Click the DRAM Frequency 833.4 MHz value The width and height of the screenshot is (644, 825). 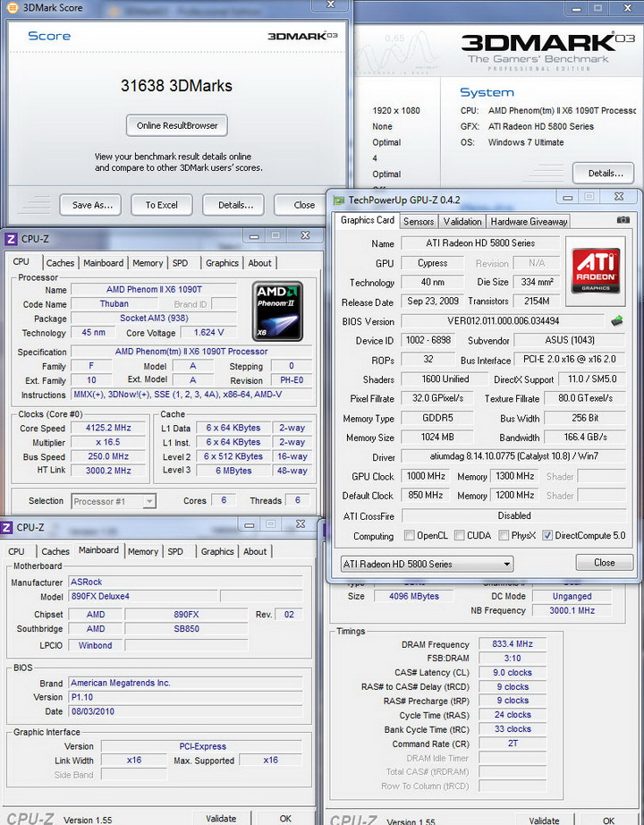pos(513,644)
